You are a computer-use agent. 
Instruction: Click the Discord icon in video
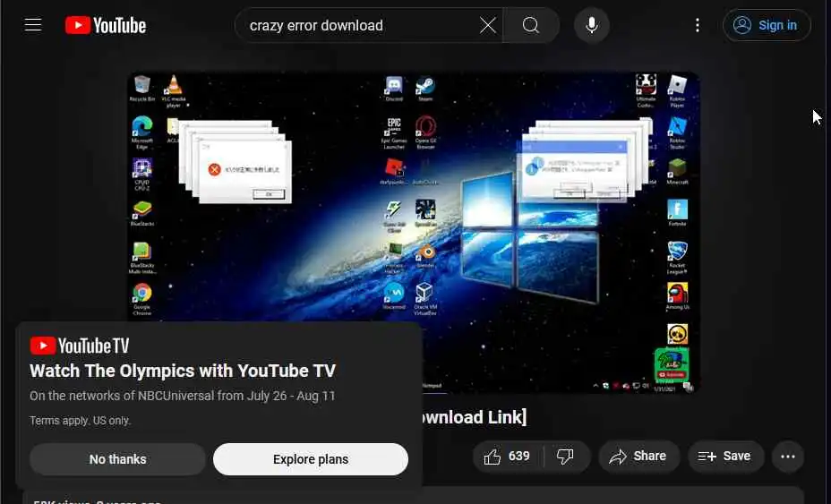(x=394, y=88)
